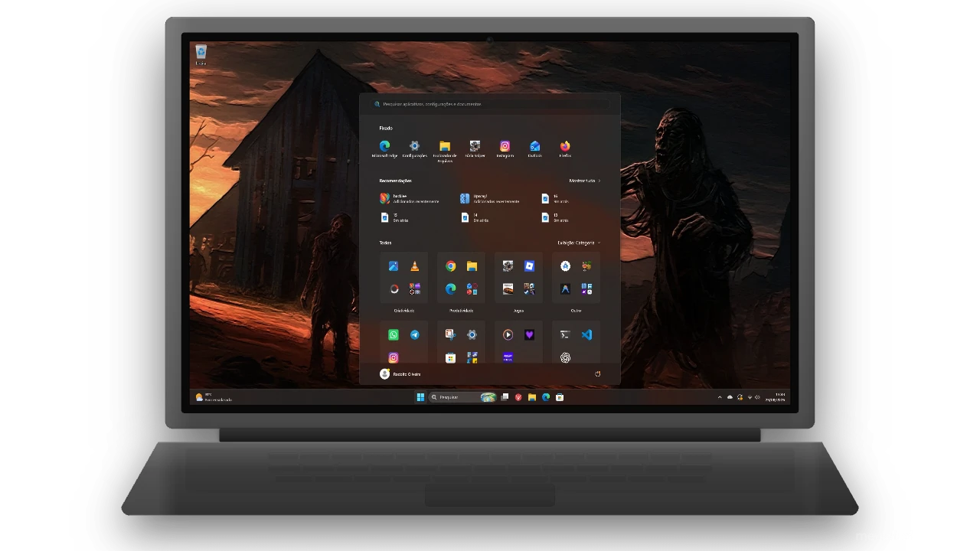This screenshot has height=551, width=980.
Task: Open WhatsApp in the social group
Action: tap(394, 334)
